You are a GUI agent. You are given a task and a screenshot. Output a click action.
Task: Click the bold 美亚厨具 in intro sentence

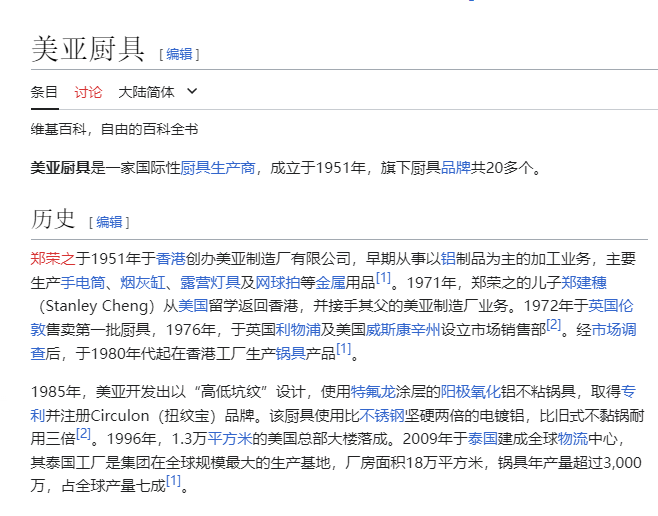[60, 168]
